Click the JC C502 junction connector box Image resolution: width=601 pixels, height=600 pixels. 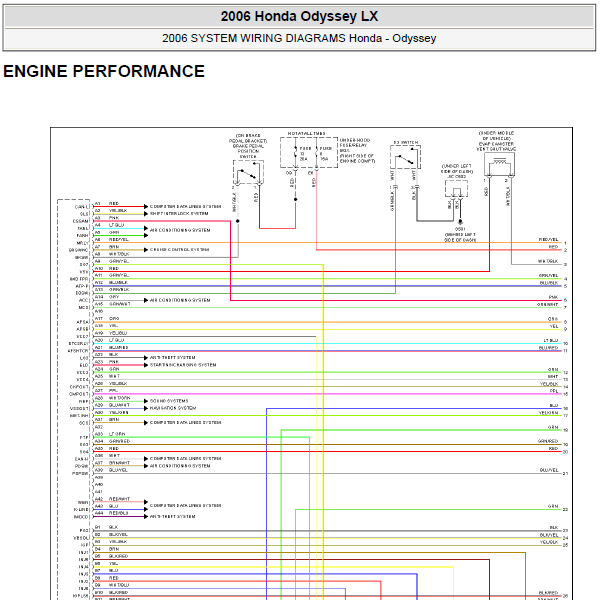tap(456, 189)
